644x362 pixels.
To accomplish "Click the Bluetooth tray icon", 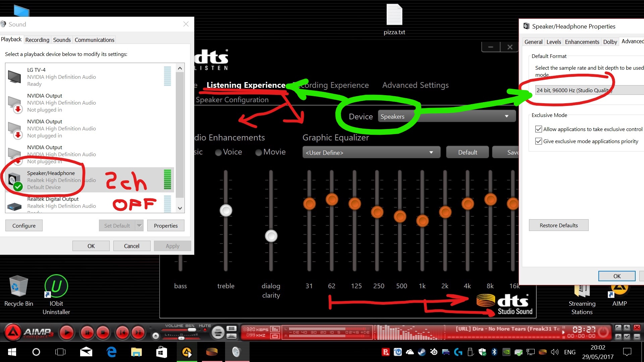I will tap(494, 352).
